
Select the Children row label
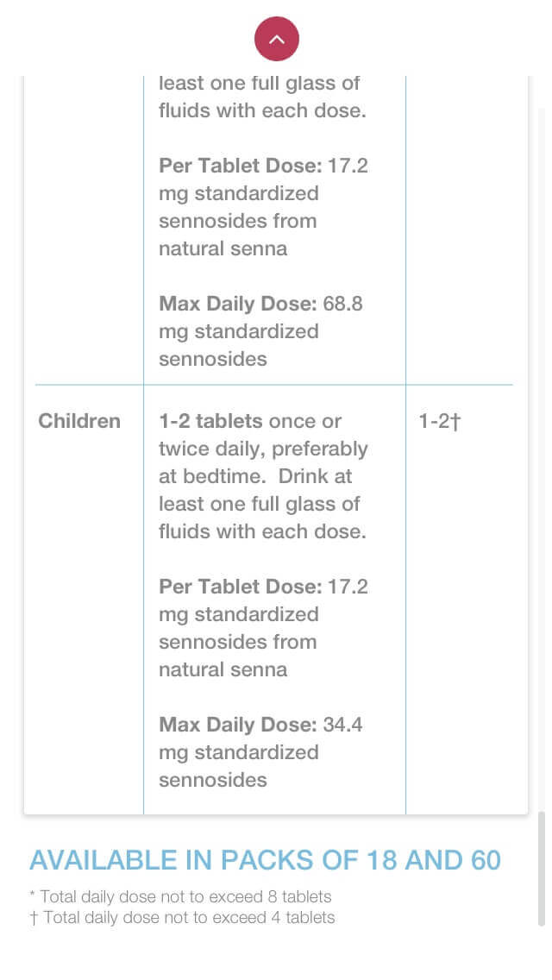[79, 421]
